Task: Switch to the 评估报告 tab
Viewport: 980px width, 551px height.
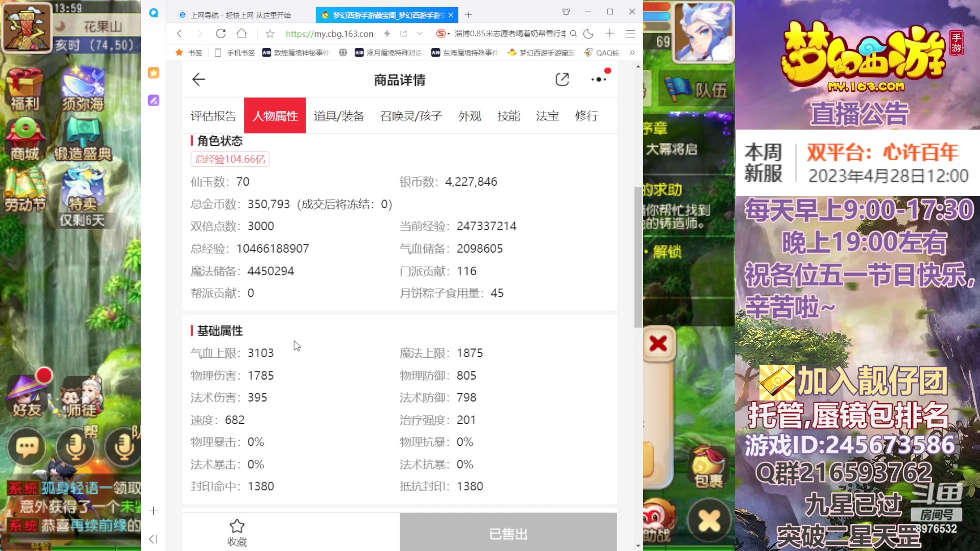Action: tap(213, 116)
